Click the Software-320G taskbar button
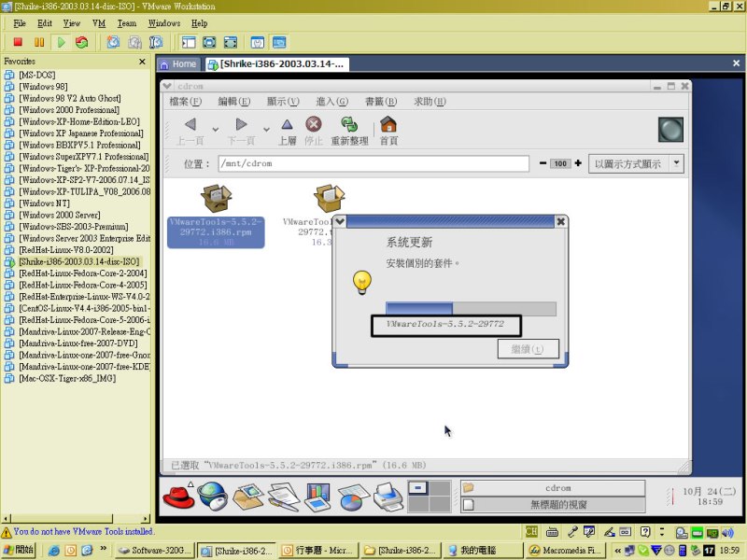 click(x=155, y=551)
